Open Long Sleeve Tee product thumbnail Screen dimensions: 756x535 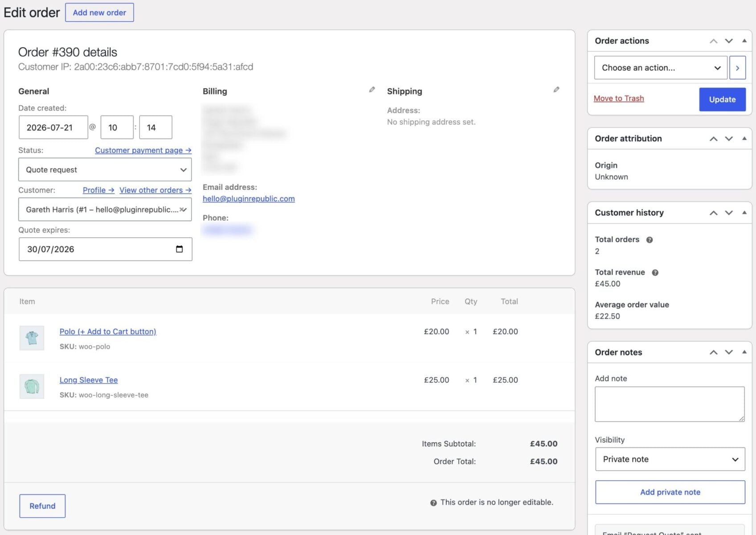click(32, 386)
